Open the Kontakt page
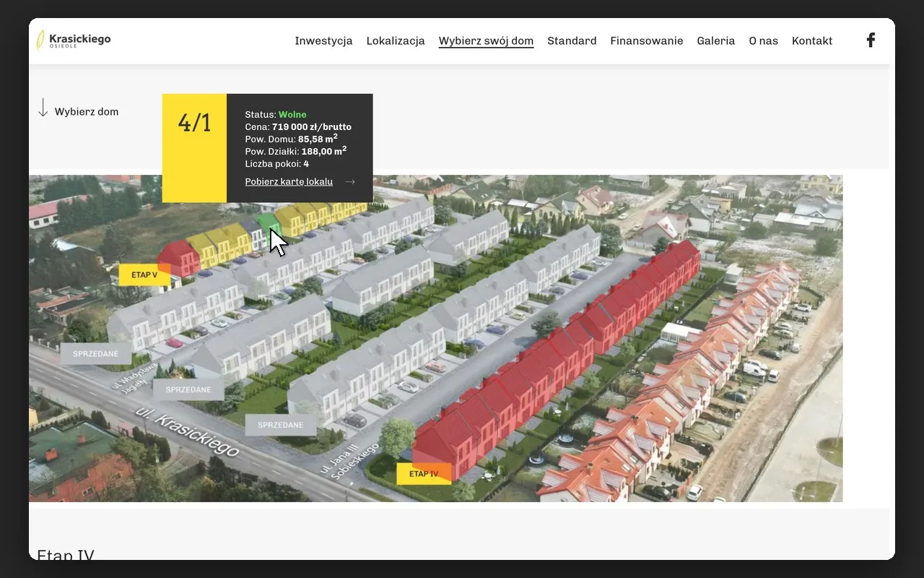This screenshot has height=578, width=924. click(812, 41)
